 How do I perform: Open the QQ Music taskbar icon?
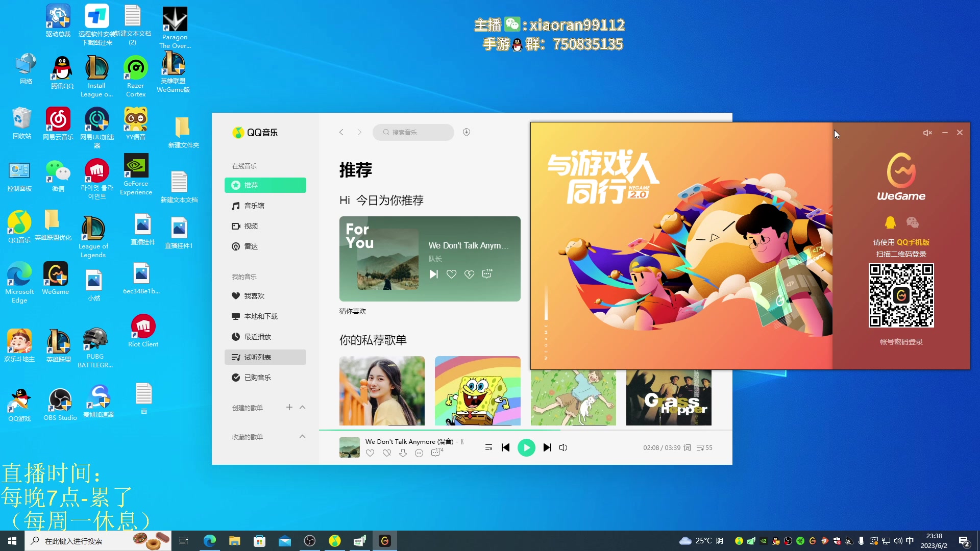[335, 541]
